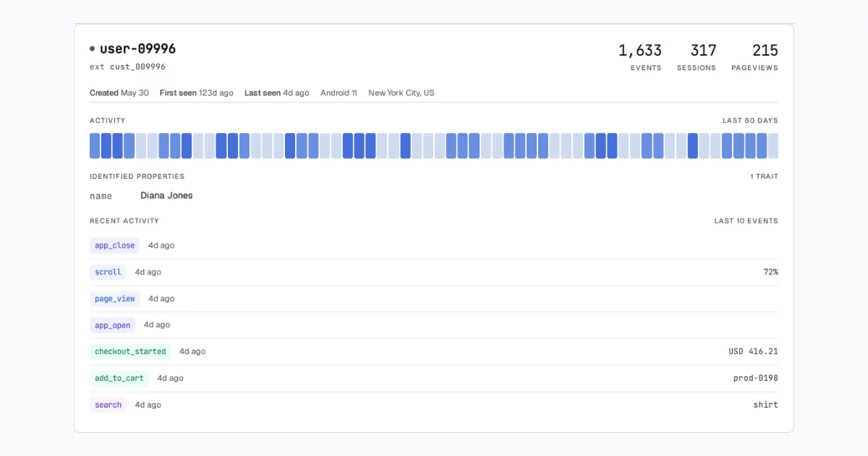The width and height of the screenshot is (868, 456).
Task: Click the status dot beside user-09996
Action: pyautogui.click(x=92, y=49)
